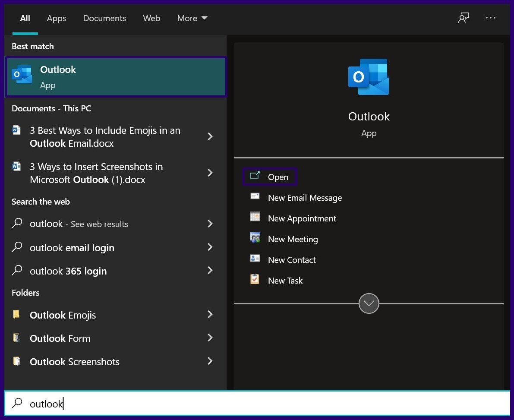Open the Outlook Screenshots folder result

click(75, 362)
